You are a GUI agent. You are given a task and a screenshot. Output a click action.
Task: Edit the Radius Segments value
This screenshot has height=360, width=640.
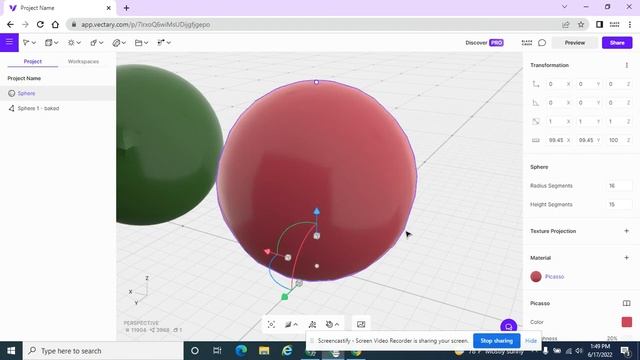(x=619, y=186)
